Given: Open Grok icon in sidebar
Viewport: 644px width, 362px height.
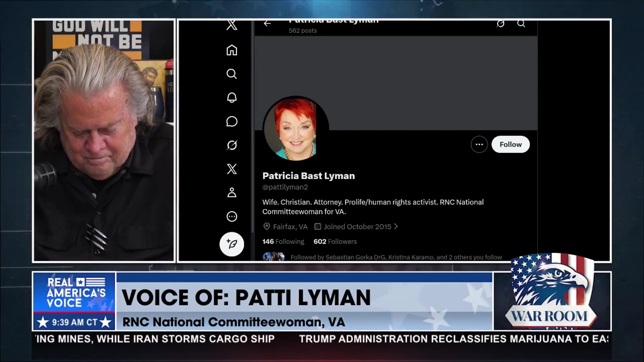Looking at the screenshot, I should [232, 145].
